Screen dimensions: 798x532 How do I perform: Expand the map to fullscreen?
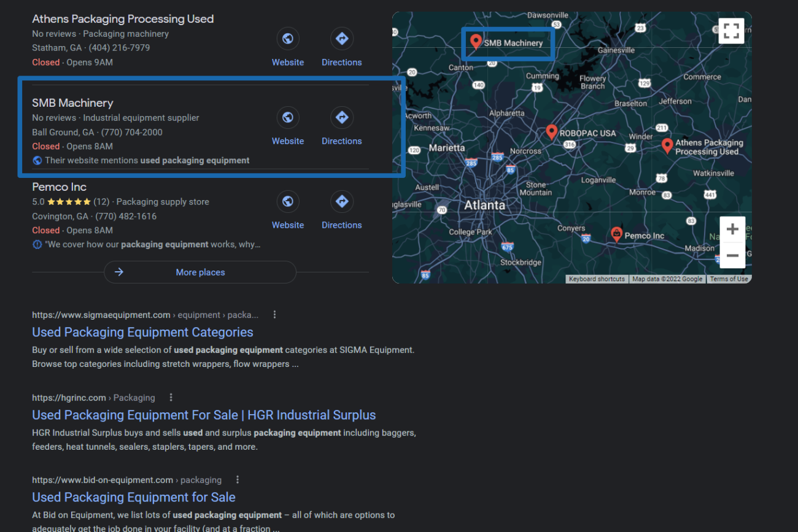(731, 31)
